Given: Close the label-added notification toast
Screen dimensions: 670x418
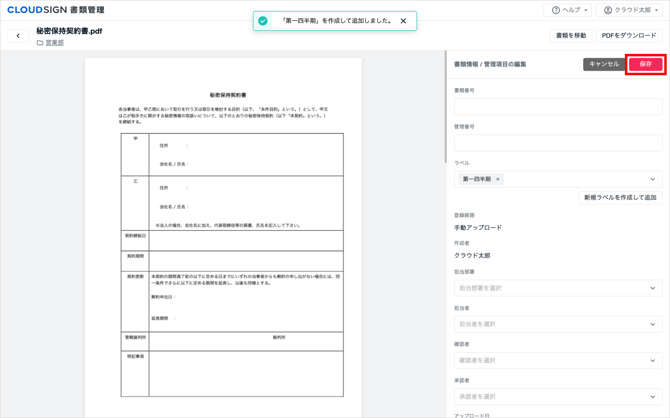Looking at the screenshot, I should click(403, 21).
